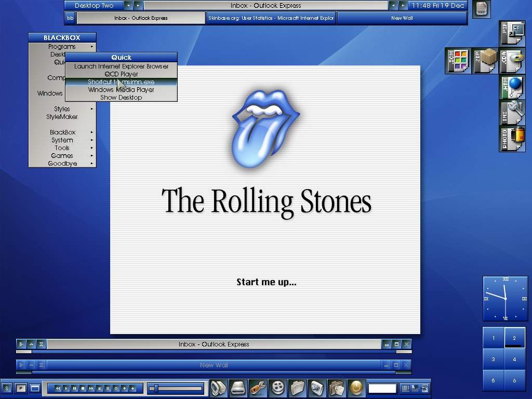Choose Windows Media Player from Quick menu
This screenshot has width=532, height=399.
121,89
